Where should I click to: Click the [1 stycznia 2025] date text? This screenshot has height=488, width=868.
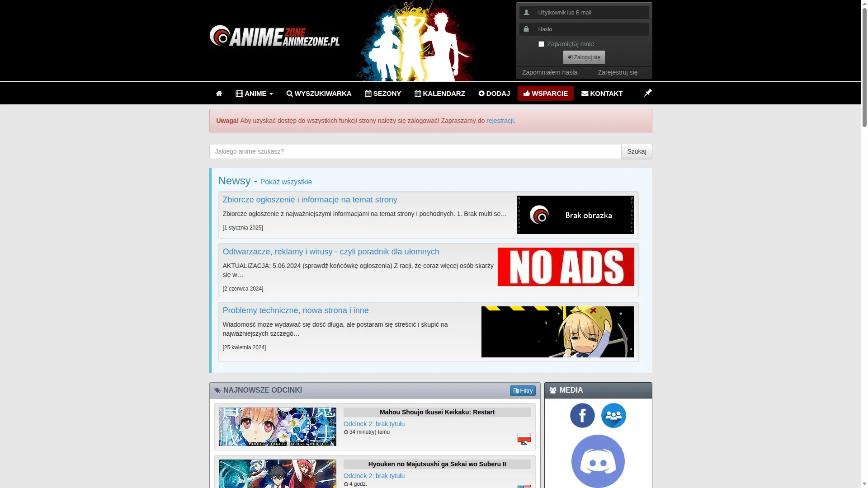tap(243, 228)
